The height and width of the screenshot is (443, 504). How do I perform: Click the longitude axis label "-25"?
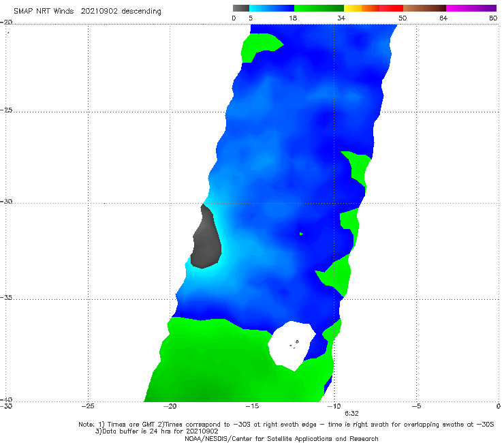pos(88,406)
